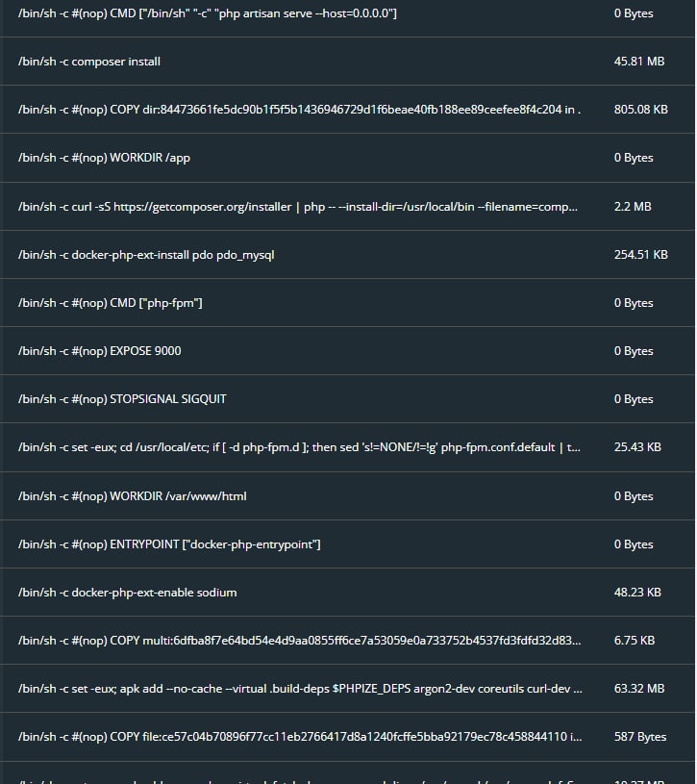
Task: Click the php-fpm.conf.default sed command layer
Action: click(299, 447)
